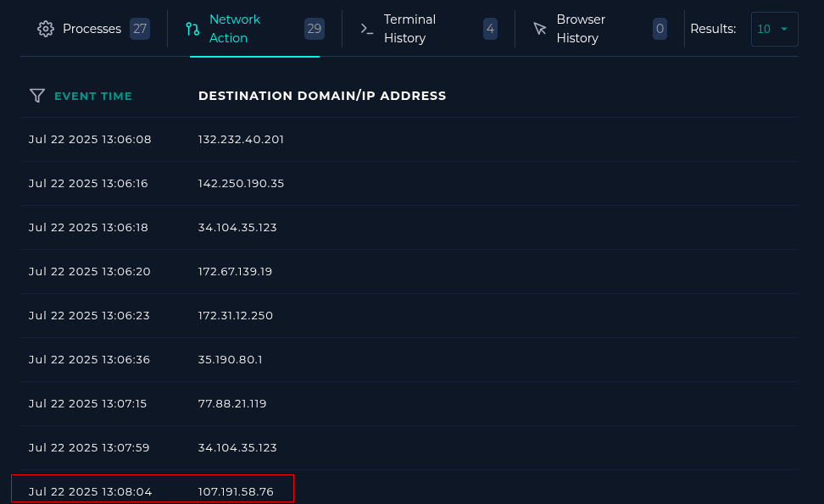Click IP address 172.67.139.19
Image resolution: width=824 pixels, height=504 pixels.
(x=235, y=271)
